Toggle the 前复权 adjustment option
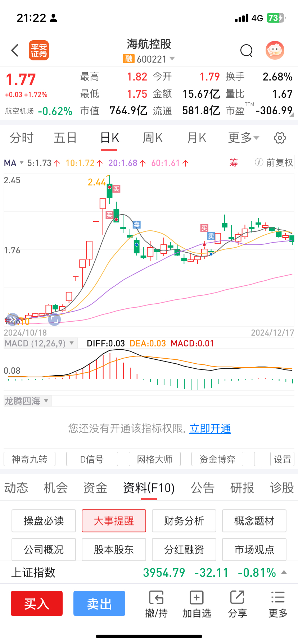The height and width of the screenshot is (644, 298). pos(273,162)
